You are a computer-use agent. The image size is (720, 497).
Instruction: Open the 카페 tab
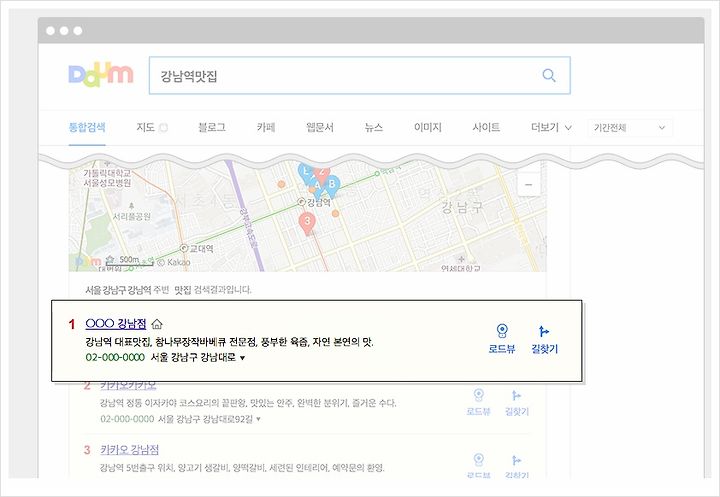click(x=266, y=127)
